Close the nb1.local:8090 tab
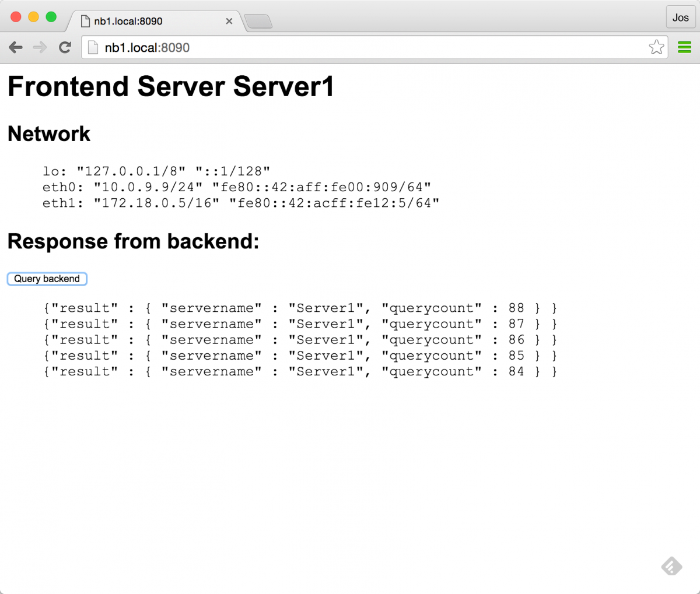This screenshot has height=594, width=700. click(x=229, y=21)
